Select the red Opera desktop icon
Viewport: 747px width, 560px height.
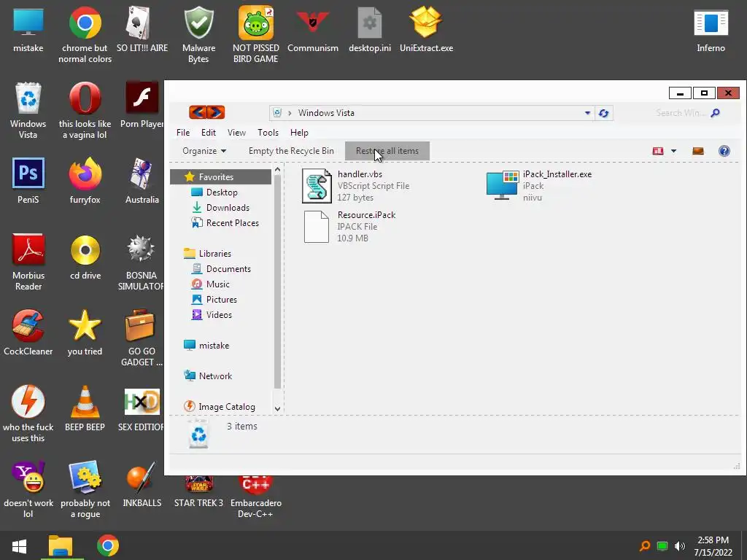point(85,111)
